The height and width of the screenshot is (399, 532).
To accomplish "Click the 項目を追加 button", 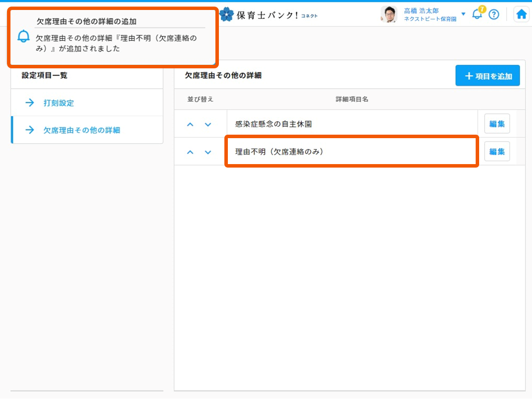I will click(487, 76).
